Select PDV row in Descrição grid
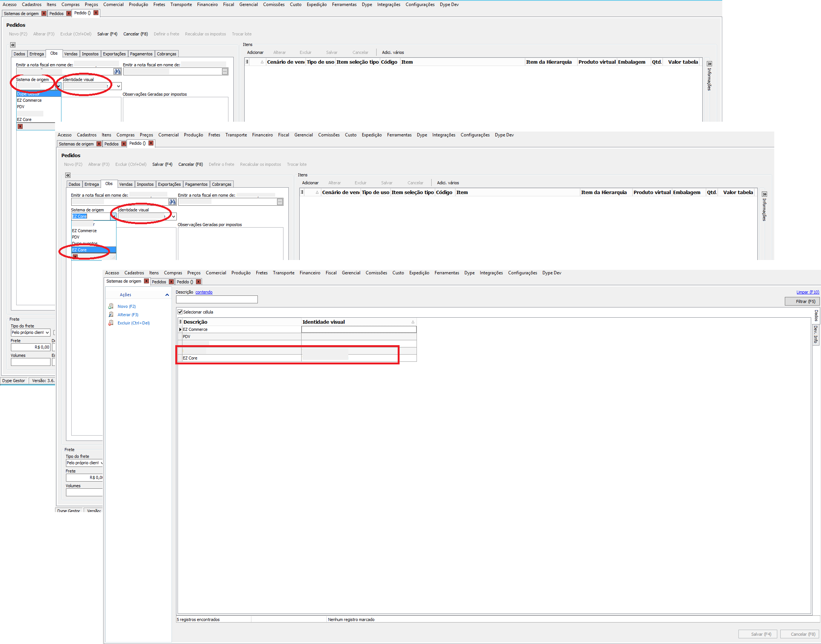The height and width of the screenshot is (644, 821). point(297,337)
